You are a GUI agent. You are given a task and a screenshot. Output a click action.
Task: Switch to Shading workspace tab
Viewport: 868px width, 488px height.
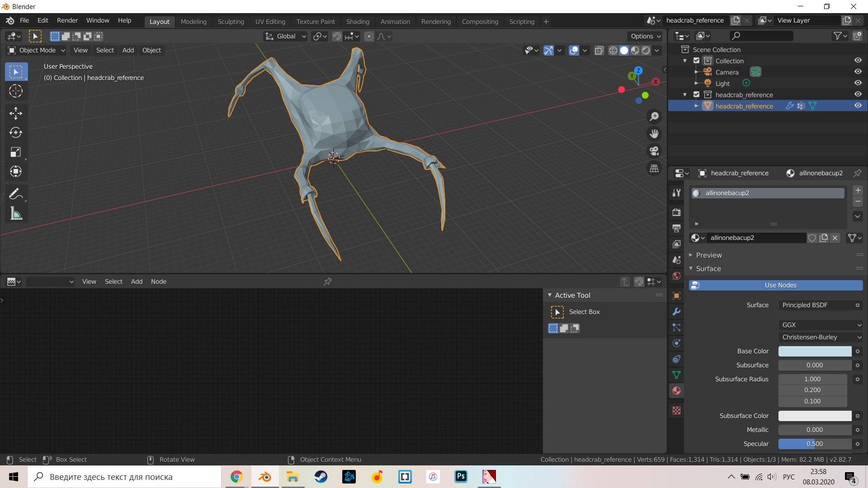tap(358, 22)
